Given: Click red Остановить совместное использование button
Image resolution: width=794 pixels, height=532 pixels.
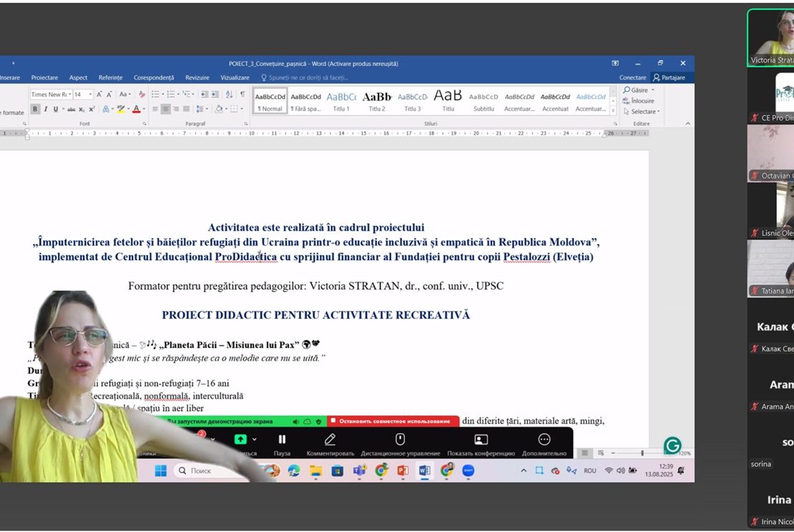Looking at the screenshot, I should pos(393,421).
